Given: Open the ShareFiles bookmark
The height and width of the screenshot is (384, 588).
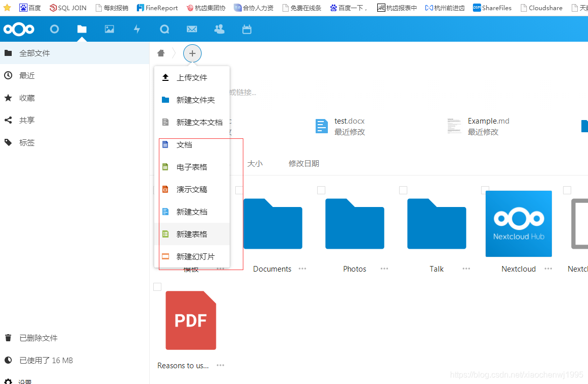Looking at the screenshot, I should coord(492,8).
